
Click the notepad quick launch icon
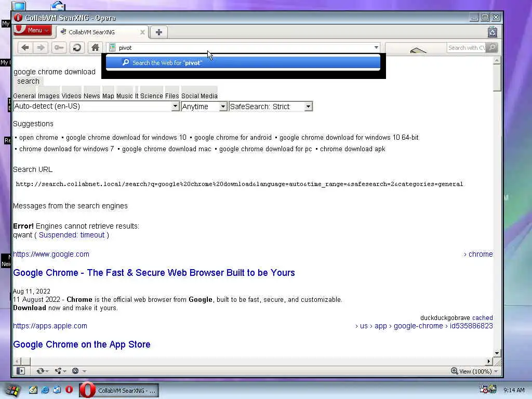(33, 390)
